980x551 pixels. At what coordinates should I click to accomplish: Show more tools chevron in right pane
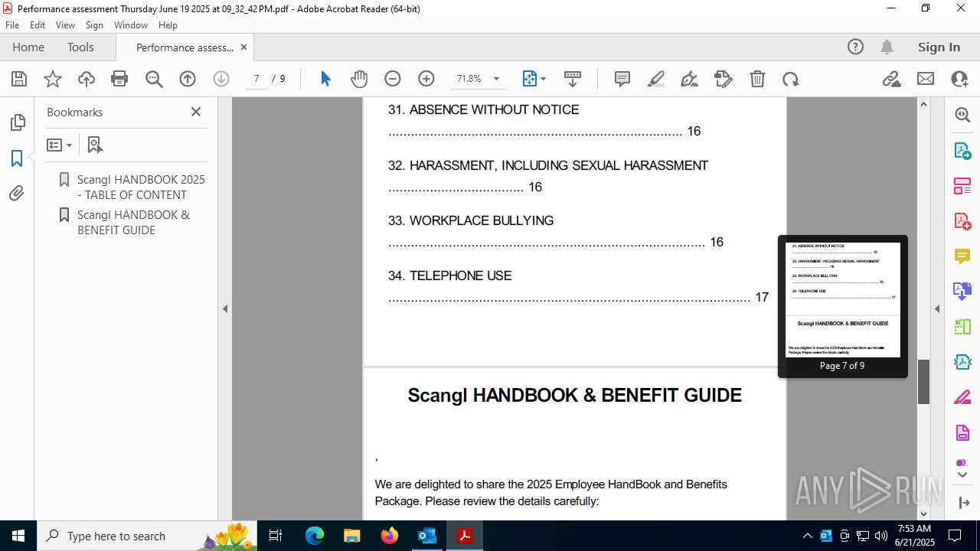click(962, 475)
